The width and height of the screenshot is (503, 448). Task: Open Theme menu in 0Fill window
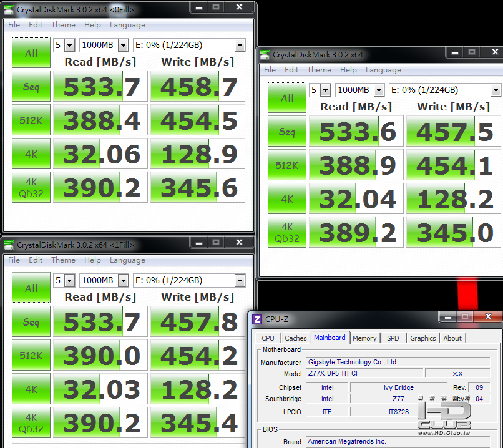point(63,25)
